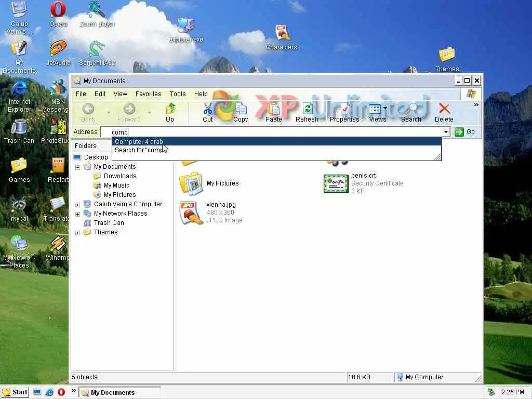Refresh the folder view

pyautogui.click(x=307, y=113)
